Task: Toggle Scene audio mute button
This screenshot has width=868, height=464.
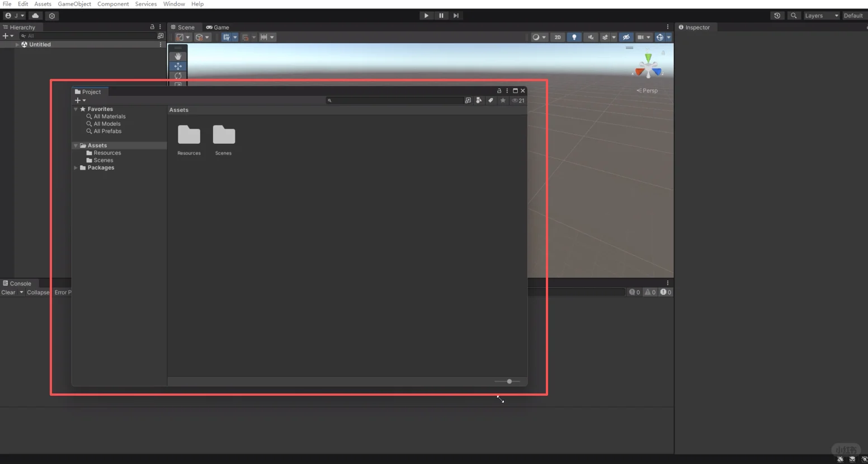Action: coord(591,38)
